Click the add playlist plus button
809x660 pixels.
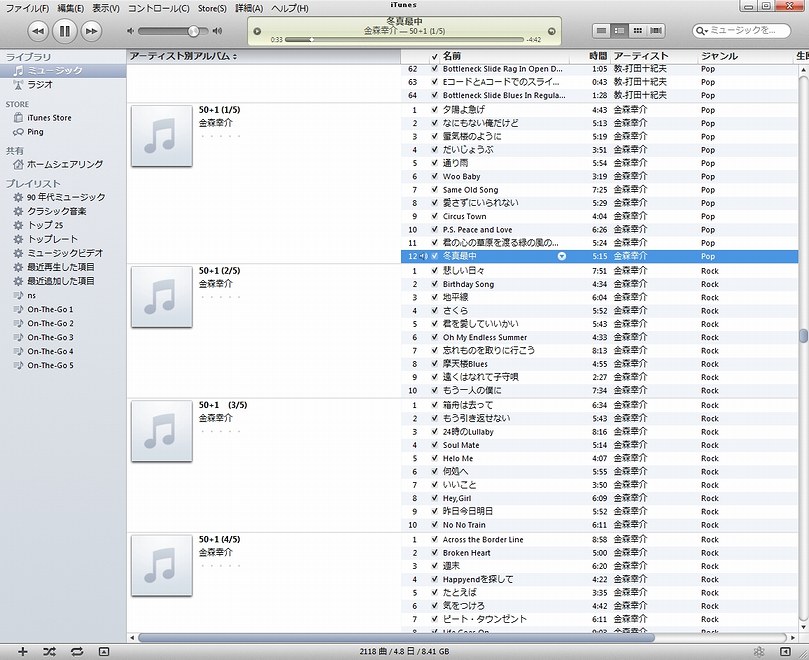[22, 652]
